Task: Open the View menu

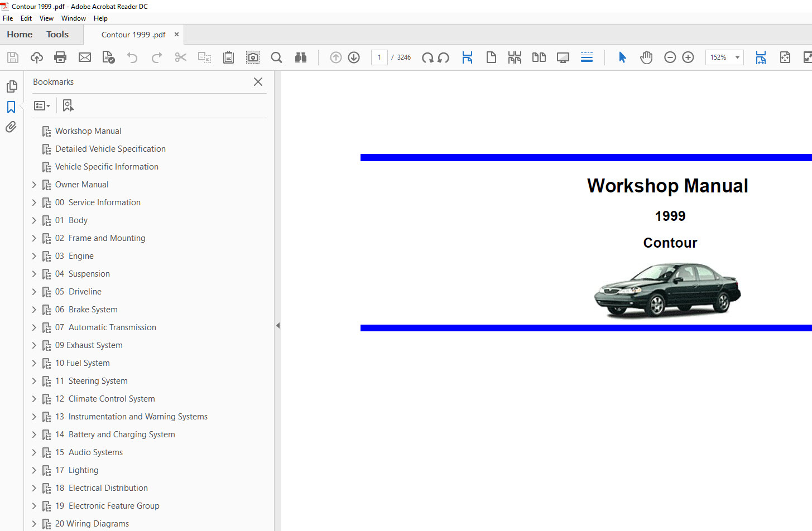Action: tap(46, 18)
